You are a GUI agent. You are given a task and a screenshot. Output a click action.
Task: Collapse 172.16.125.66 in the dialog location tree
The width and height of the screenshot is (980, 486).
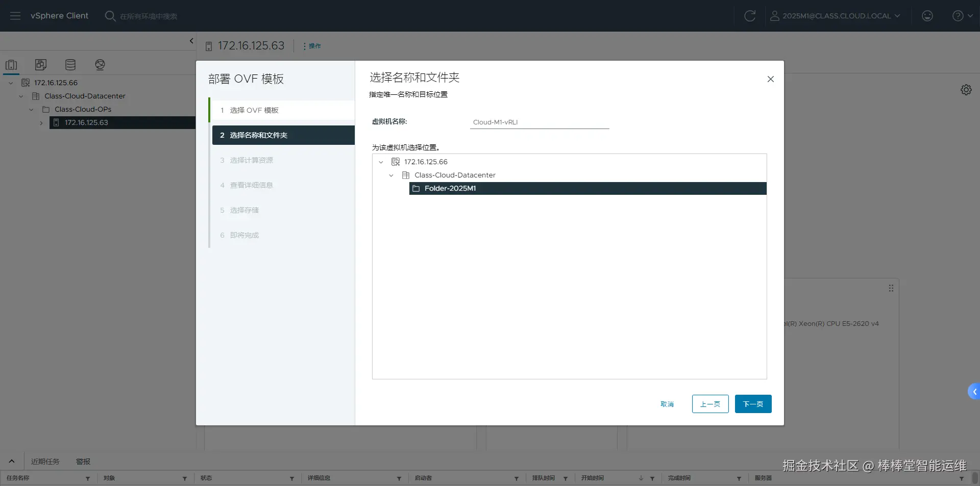point(381,162)
